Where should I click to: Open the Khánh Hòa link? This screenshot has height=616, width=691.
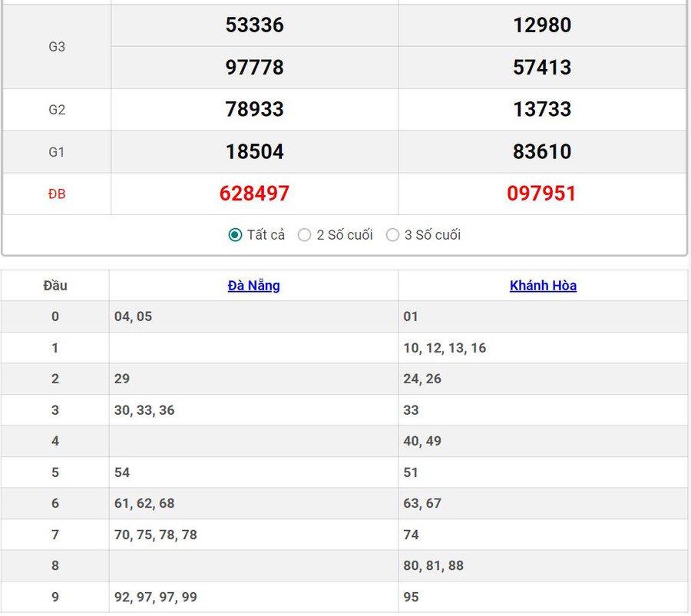[x=543, y=286]
